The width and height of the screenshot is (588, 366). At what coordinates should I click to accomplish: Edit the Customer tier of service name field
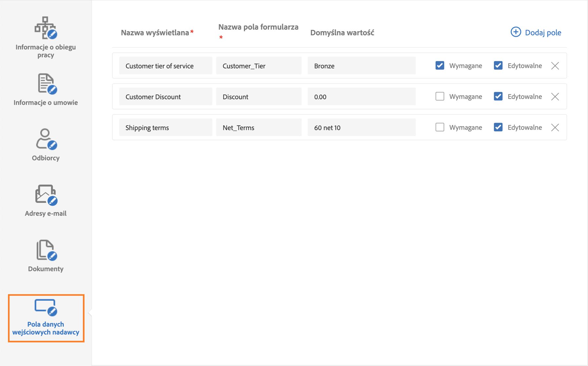166,66
